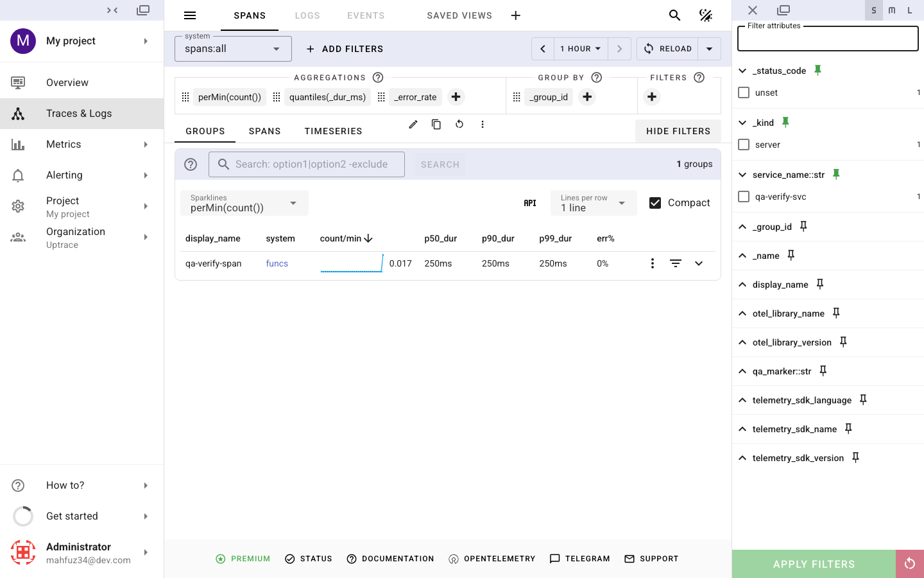Unpin the service_name::str attribute

(836, 174)
